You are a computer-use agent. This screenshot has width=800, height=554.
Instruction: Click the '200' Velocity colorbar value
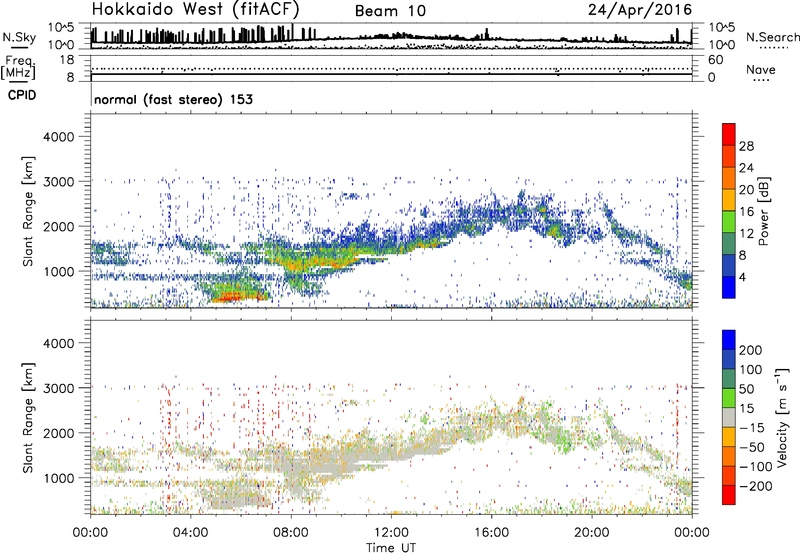[x=751, y=350]
